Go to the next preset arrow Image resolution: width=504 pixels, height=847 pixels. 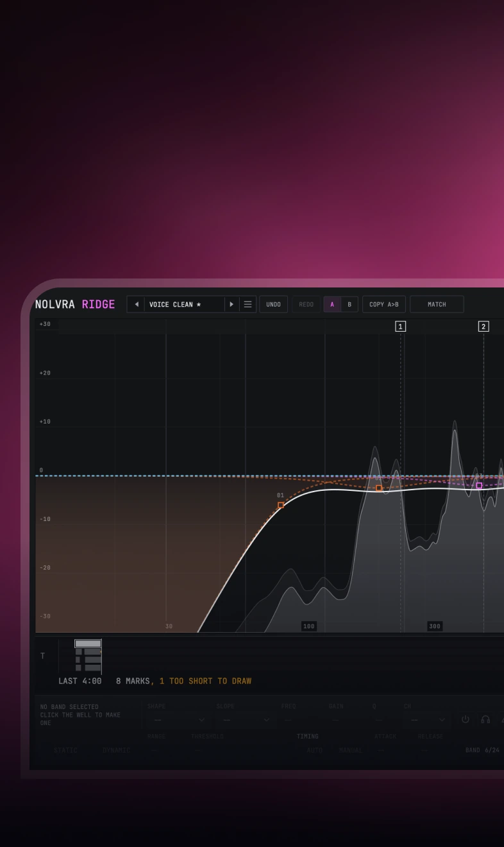(x=231, y=304)
